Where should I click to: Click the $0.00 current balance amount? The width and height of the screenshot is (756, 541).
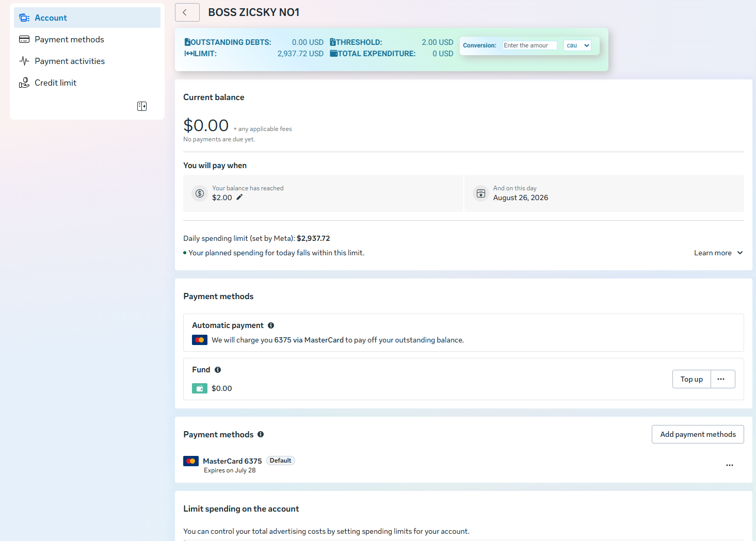coord(206,125)
